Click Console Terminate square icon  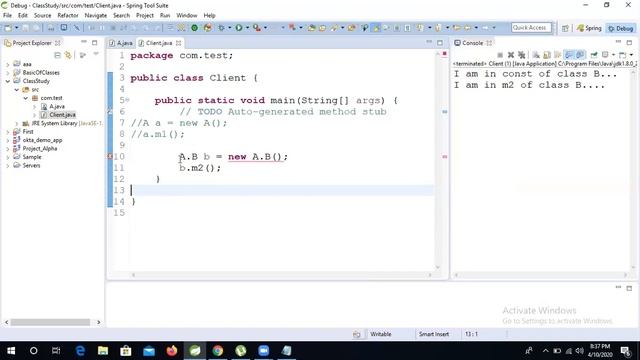pos(500,55)
